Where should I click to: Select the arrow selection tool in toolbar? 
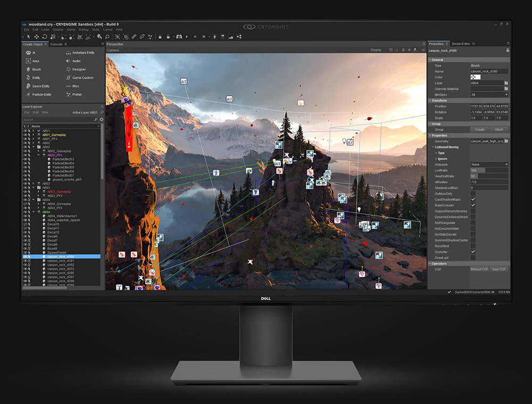[29, 37]
